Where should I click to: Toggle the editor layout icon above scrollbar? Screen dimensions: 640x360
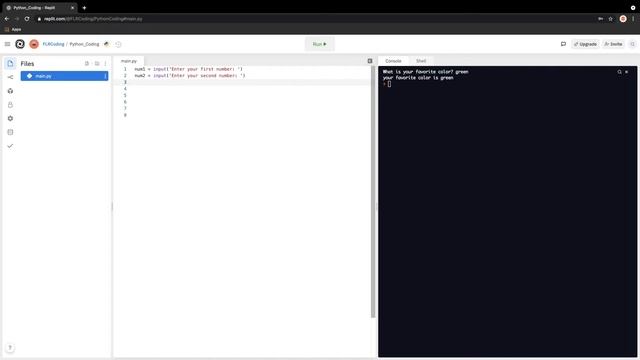click(370, 61)
